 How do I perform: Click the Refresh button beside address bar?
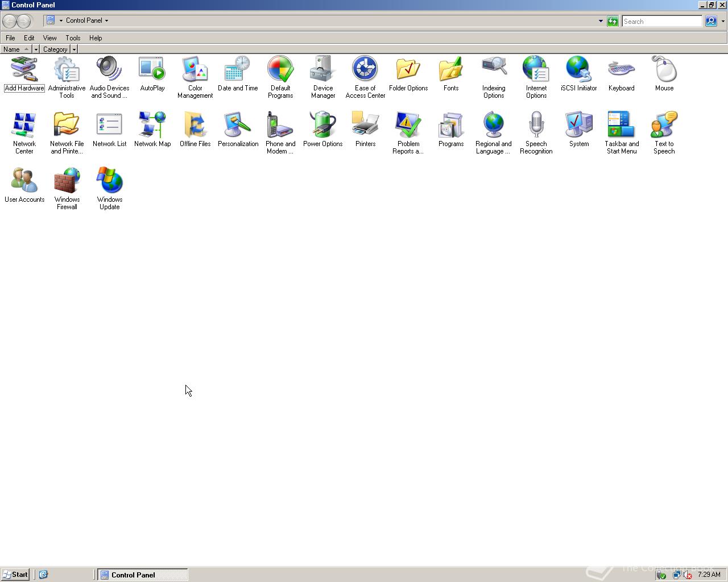tap(613, 21)
